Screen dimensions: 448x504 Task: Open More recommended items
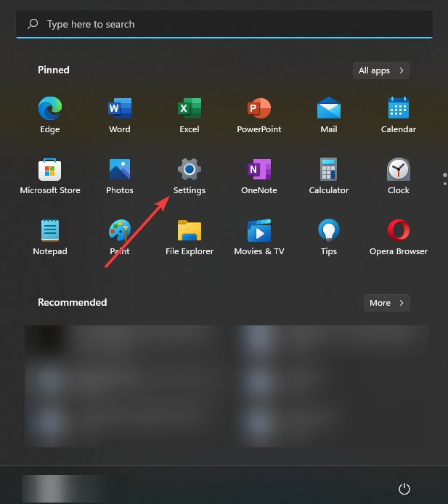(x=386, y=303)
